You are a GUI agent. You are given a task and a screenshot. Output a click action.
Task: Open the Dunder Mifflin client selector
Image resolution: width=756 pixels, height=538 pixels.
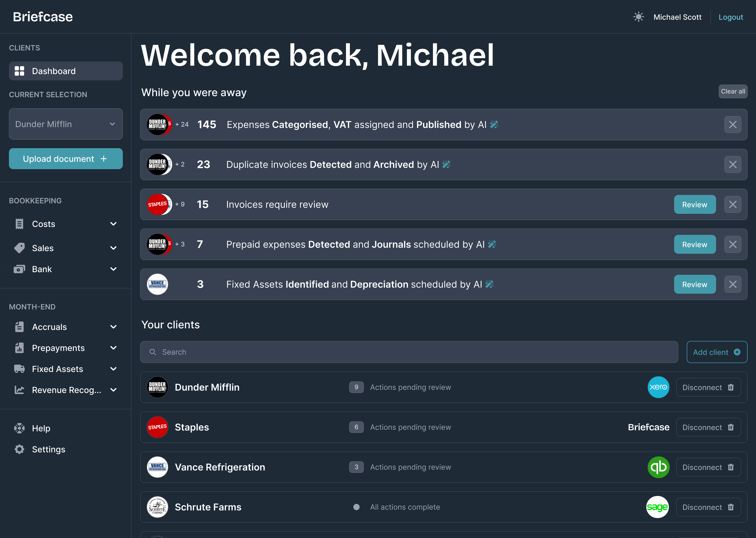click(x=66, y=124)
